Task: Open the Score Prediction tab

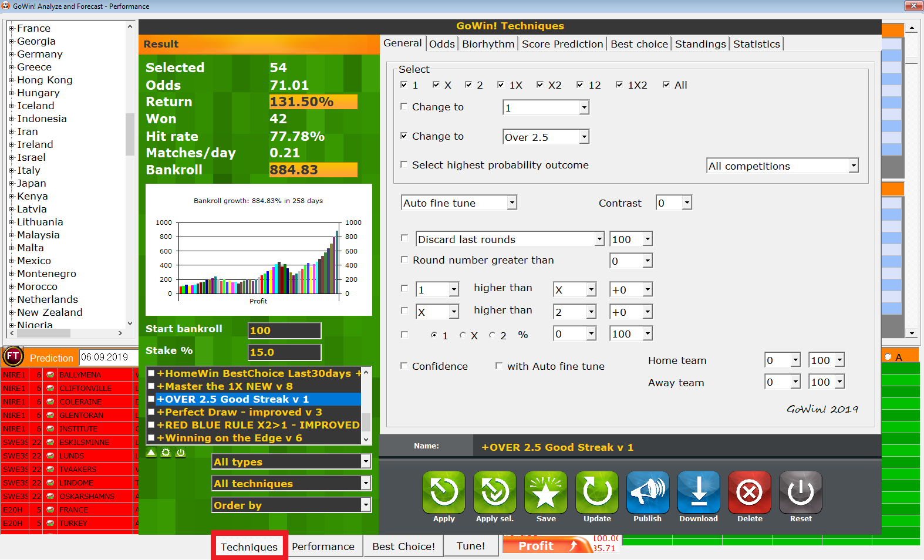Action: [562, 44]
